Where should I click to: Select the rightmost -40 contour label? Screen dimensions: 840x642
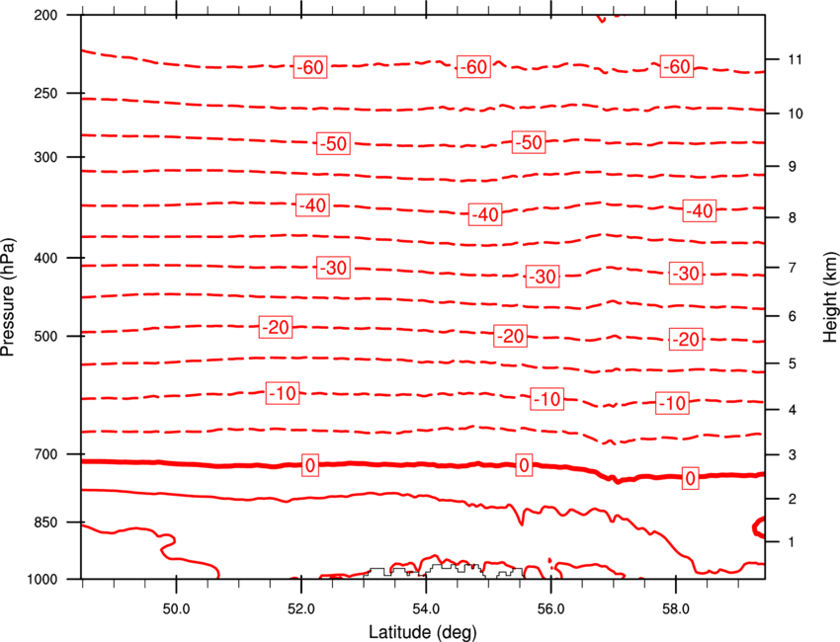(700, 210)
